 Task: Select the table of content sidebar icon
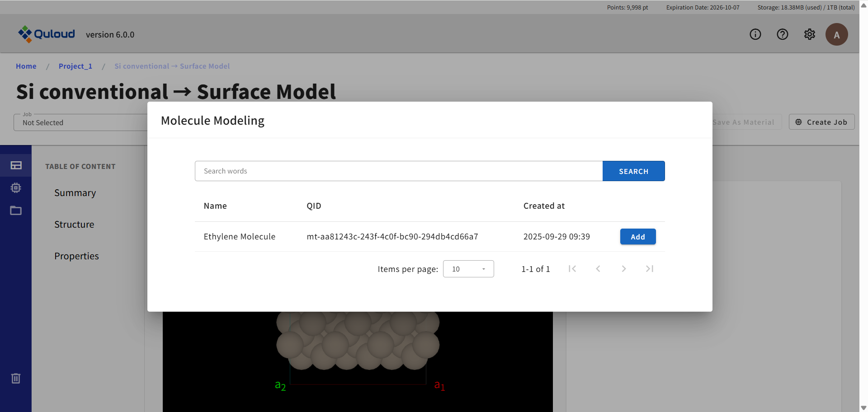[16, 165]
